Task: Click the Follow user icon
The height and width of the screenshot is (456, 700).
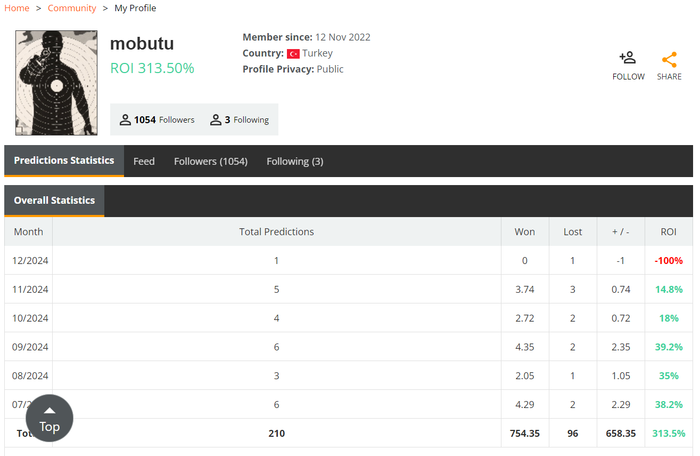Action: coord(628,59)
